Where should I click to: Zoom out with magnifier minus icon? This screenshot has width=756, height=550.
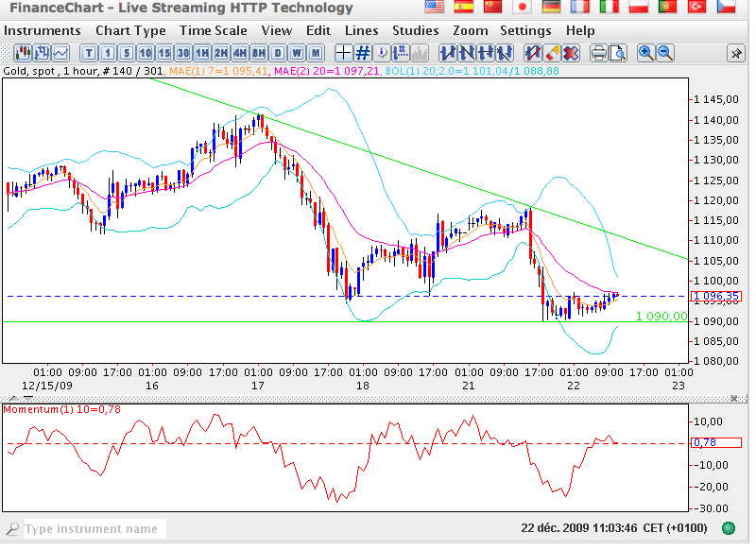pyautogui.click(x=665, y=52)
